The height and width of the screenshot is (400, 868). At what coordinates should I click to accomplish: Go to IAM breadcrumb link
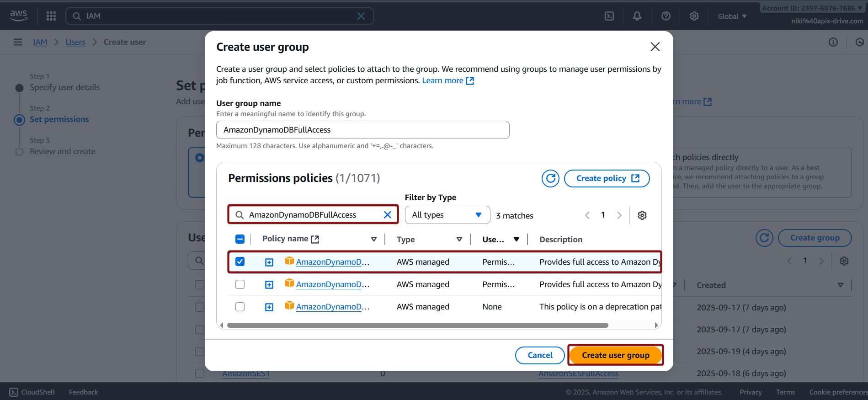pos(40,42)
